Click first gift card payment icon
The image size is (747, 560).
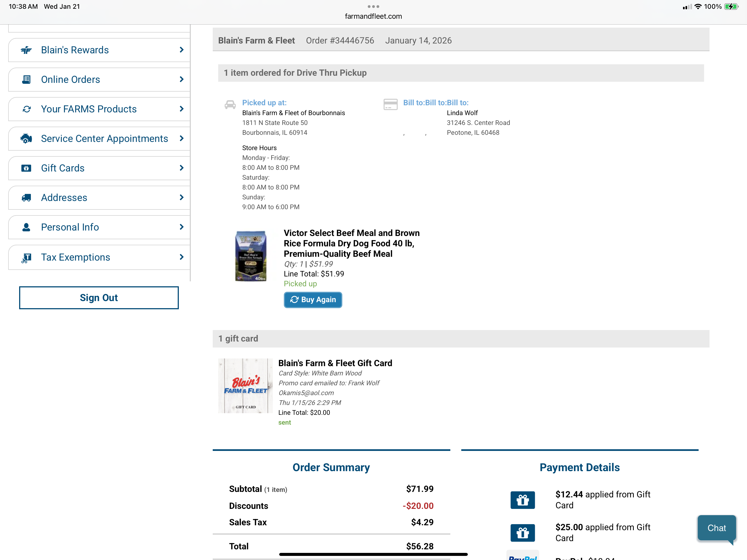click(x=522, y=500)
